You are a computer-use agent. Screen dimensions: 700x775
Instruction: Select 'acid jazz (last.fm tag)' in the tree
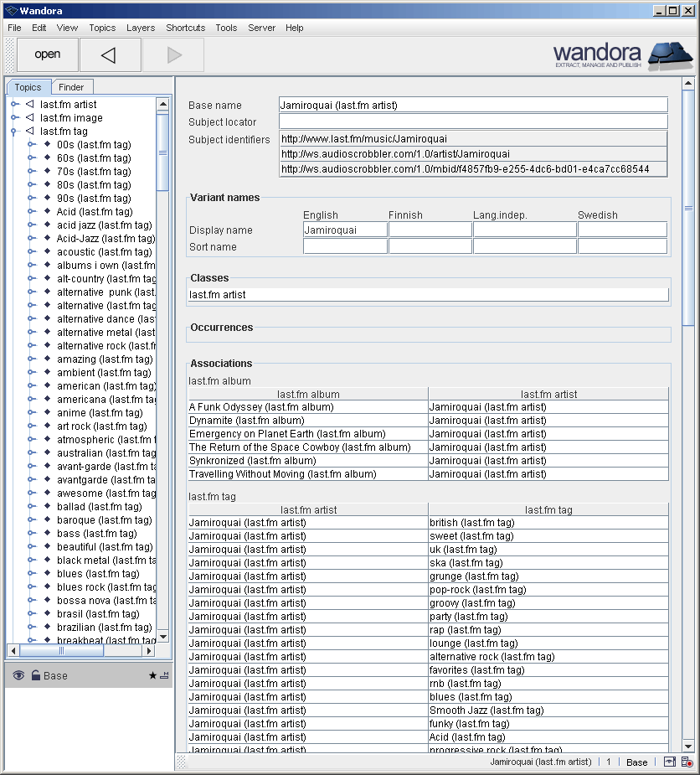[x=104, y=225]
